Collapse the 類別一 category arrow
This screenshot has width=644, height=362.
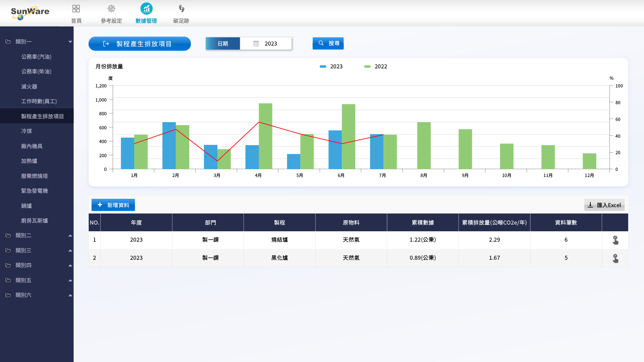click(x=70, y=42)
